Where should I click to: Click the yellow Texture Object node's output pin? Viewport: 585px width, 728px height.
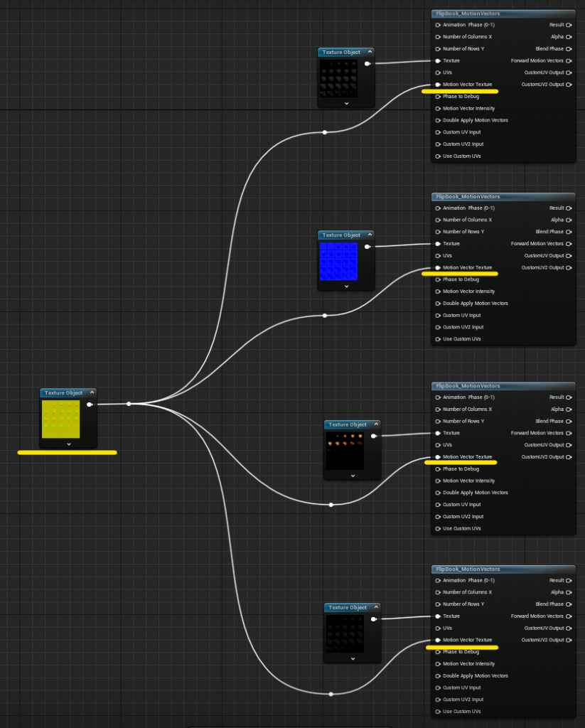tap(90, 405)
